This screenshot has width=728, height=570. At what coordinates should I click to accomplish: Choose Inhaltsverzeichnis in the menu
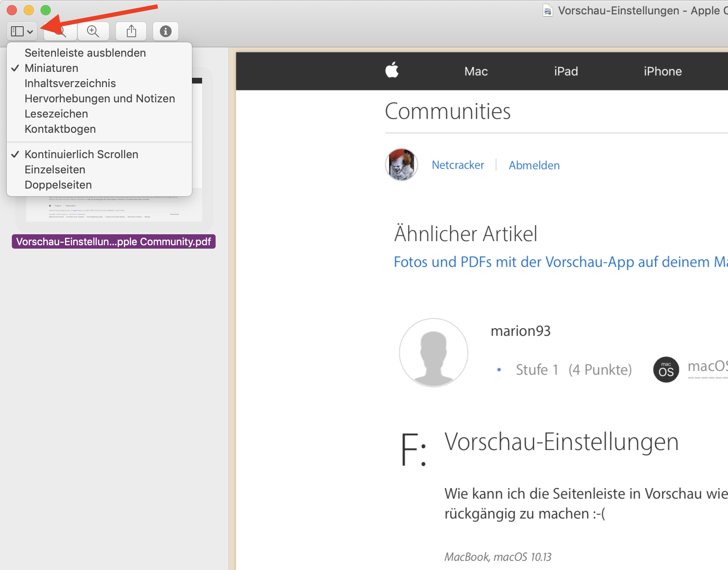[70, 83]
